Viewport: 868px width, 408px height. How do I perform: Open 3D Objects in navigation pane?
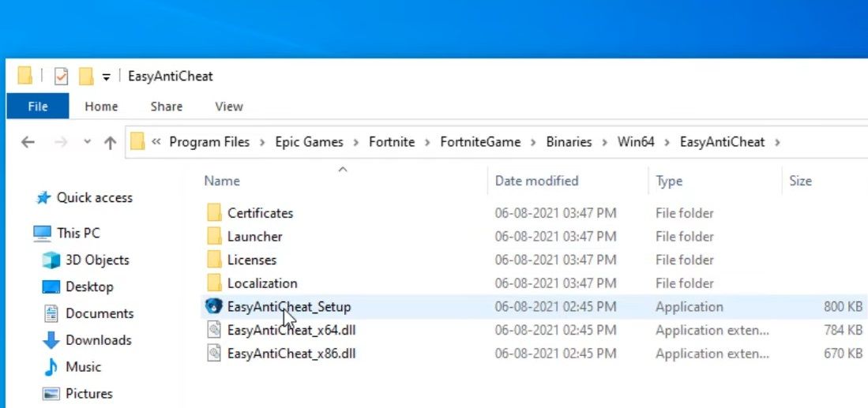click(97, 260)
